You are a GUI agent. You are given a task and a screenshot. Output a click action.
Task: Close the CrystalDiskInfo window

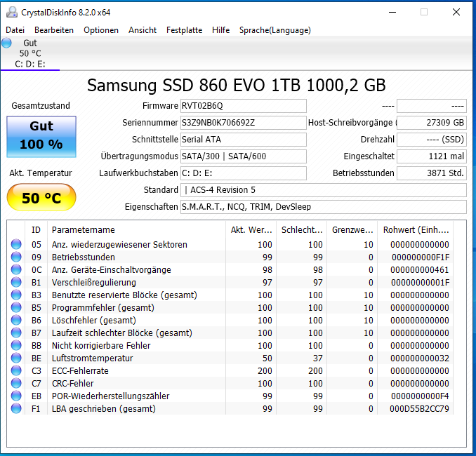pos(456,13)
